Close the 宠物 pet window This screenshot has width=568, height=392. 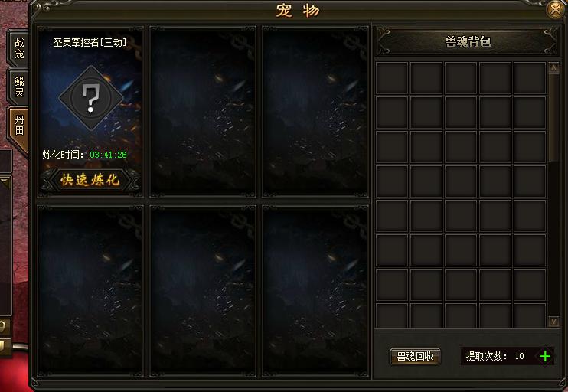pyautogui.click(x=555, y=9)
